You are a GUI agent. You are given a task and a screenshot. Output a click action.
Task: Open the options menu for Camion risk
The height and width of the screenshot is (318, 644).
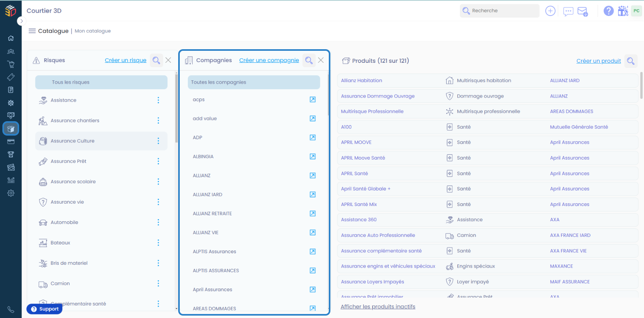pyautogui.click(x=158, y=284)
